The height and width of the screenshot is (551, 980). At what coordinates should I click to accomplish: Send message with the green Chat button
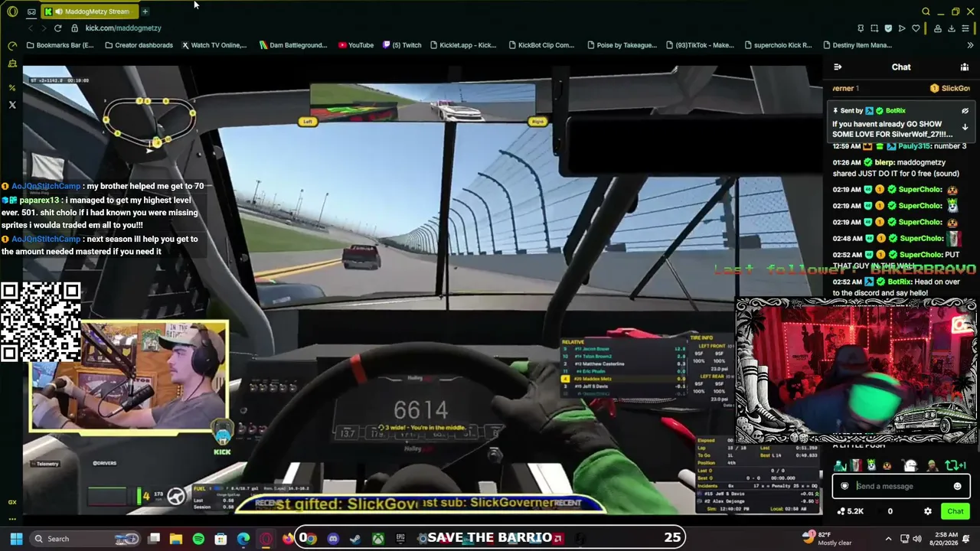pos(955,511)
